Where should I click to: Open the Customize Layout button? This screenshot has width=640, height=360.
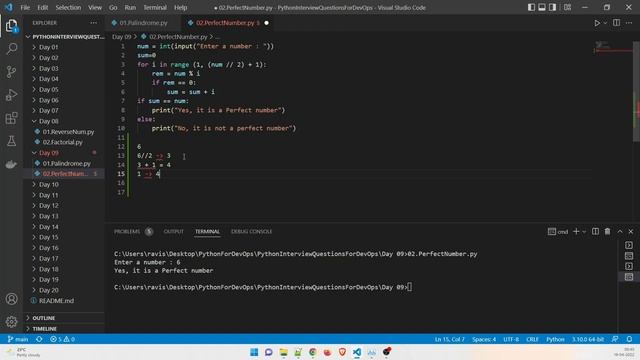pos(567,7)
